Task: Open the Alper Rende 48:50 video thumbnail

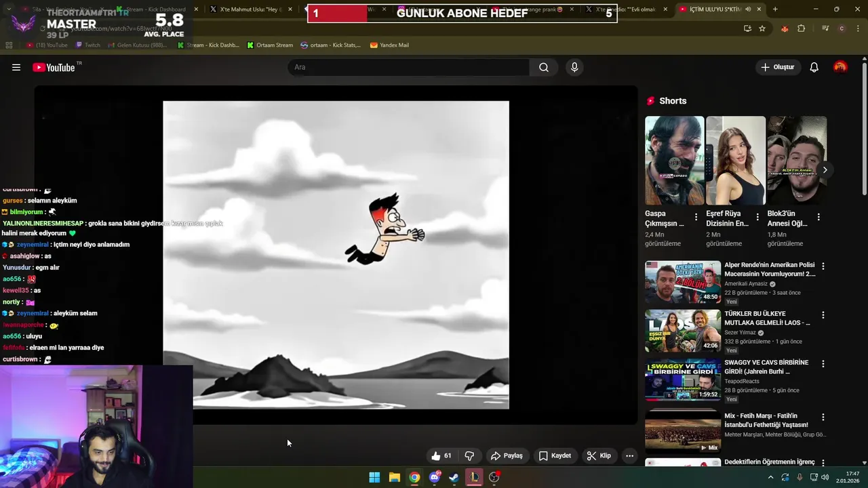Action: click(683, 282)
